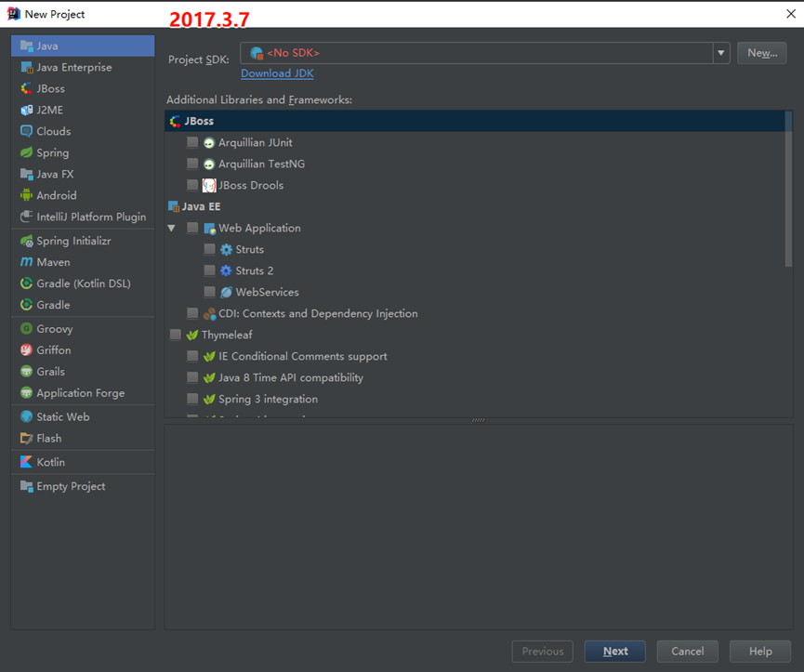Click the IntelliJ Platform Plugin icon
This screenshot has width=804, height=672.
27,217
